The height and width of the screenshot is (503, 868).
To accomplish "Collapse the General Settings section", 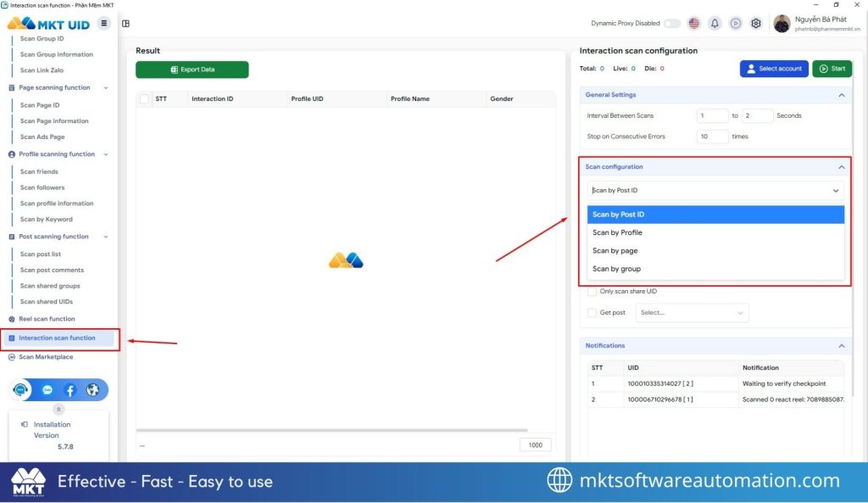I will [x=841, y=95].
